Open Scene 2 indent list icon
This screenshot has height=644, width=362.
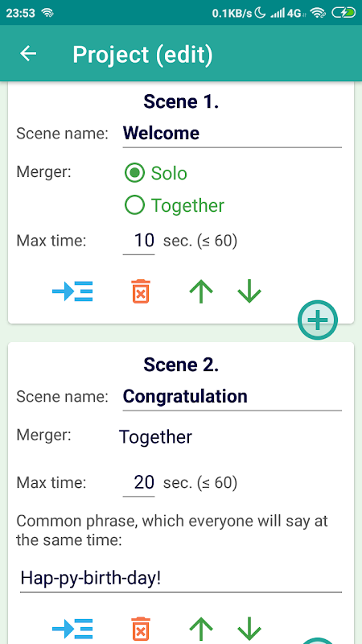pyautogui.click(x=72, y=629)
